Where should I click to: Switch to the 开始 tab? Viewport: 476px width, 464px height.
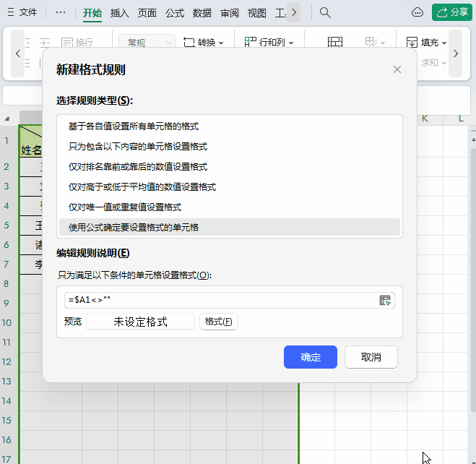[92, 13]
